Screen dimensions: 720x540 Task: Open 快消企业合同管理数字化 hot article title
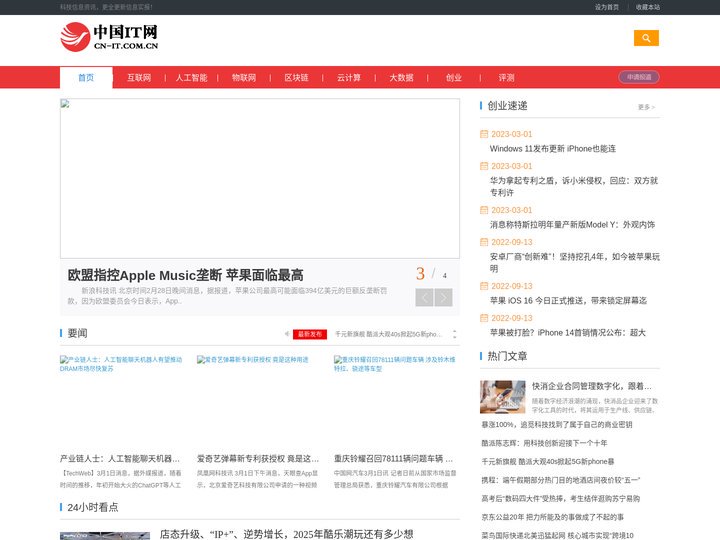click(x=591, y=386)
